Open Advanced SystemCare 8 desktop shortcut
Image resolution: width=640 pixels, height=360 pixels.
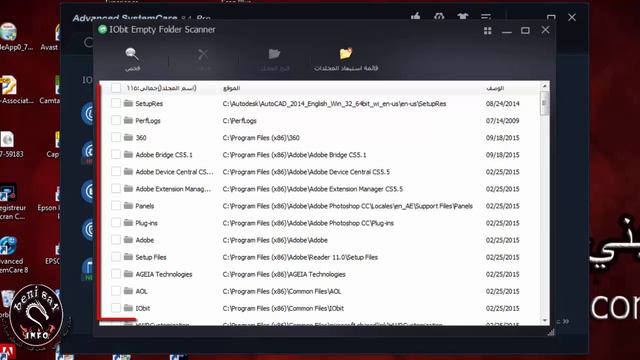click(12, 255)
